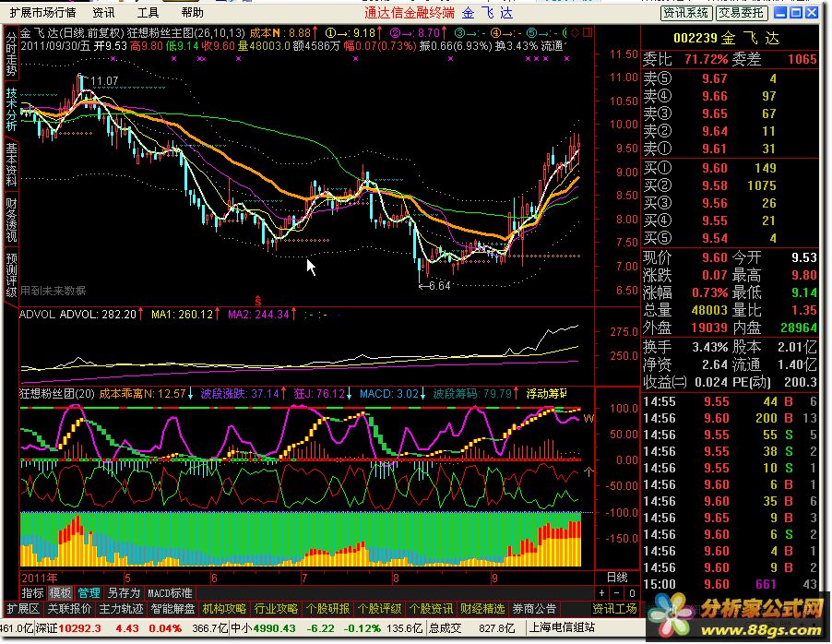Click the 总成交 827.8亿 status entry

[471, 628]
